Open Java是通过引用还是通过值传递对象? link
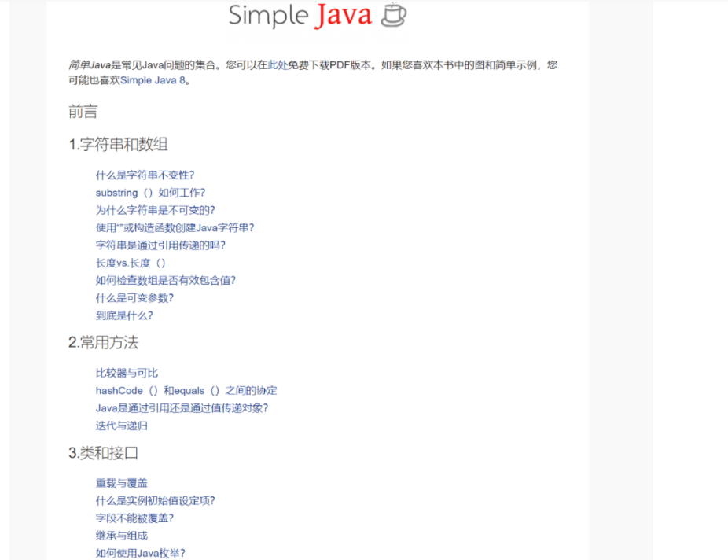 point(182,408)
